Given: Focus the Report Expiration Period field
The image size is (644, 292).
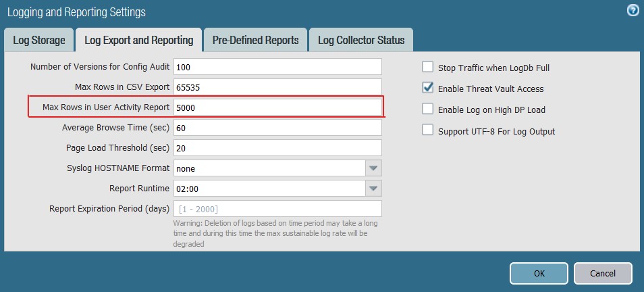Looking at the screenshot, I should (277, 208).
